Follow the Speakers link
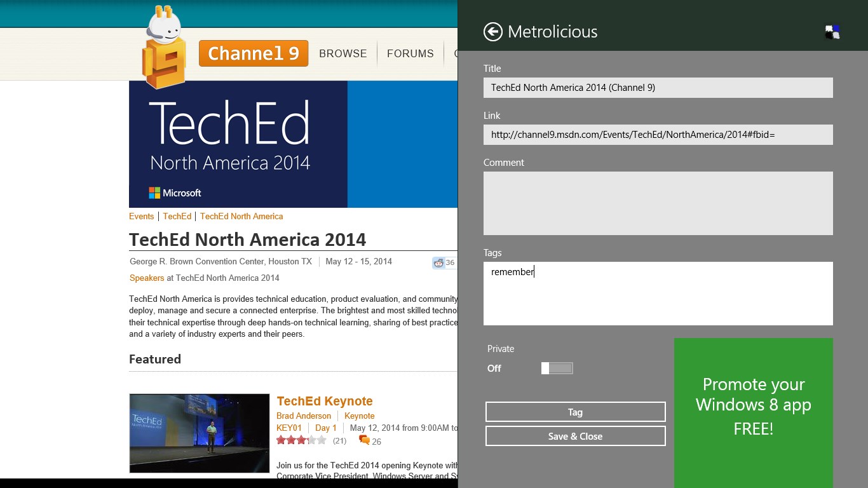Viewport: 868px width, 488px height. [147, 278]
